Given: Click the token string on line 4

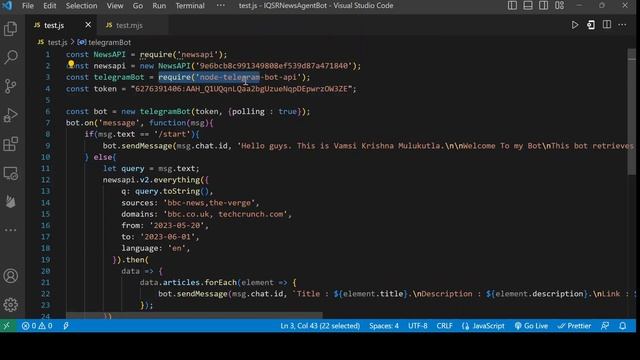Looking at the screenshot, I should [243, 89].
